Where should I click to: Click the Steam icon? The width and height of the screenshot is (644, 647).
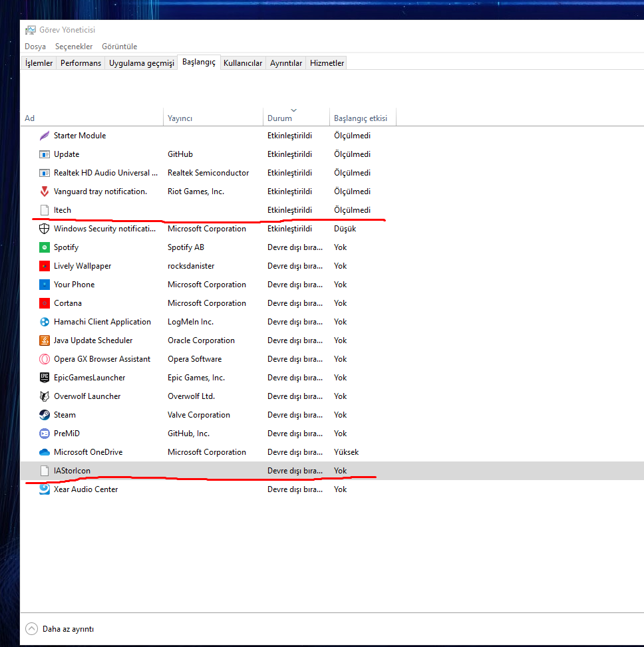(44, 415)
